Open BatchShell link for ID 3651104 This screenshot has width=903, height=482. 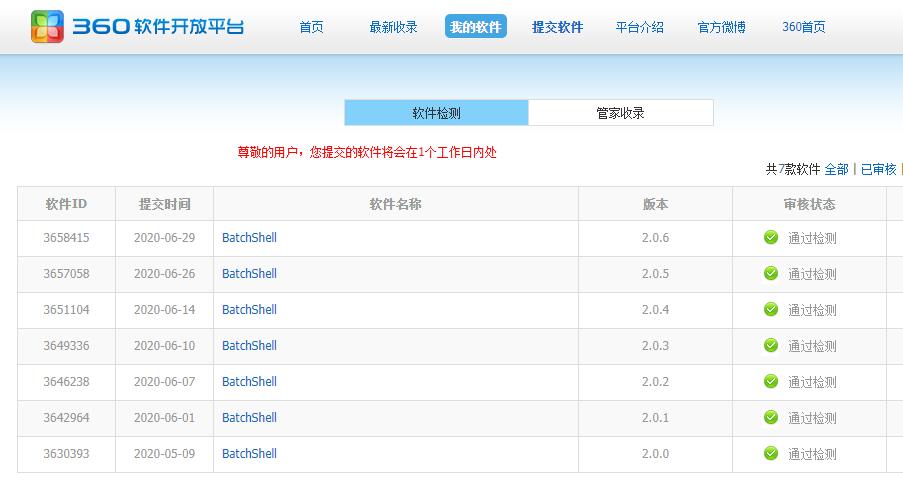point(249,309)
